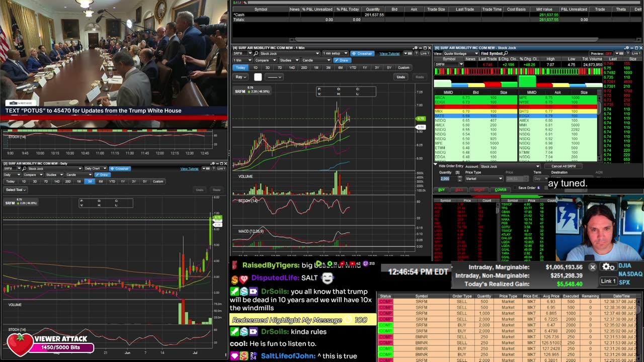Select 7D range tab in 1 Min chart
Screen dimensions: 644x362
[x=280, y=68]
